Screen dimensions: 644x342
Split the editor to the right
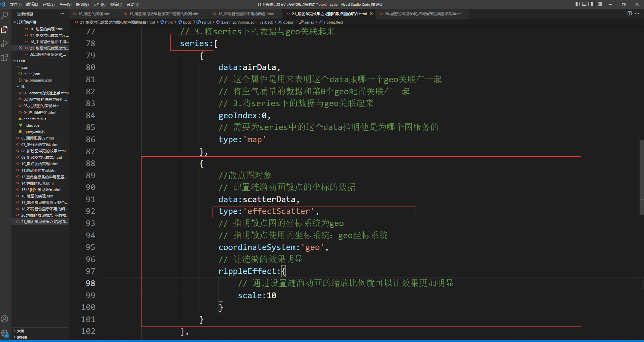click(630, 13)
